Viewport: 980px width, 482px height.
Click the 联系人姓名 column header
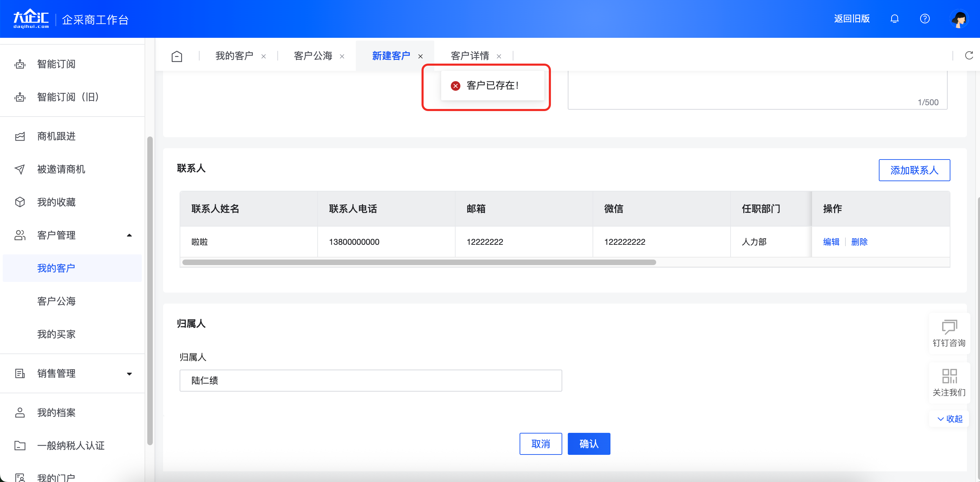pos(249,209)
